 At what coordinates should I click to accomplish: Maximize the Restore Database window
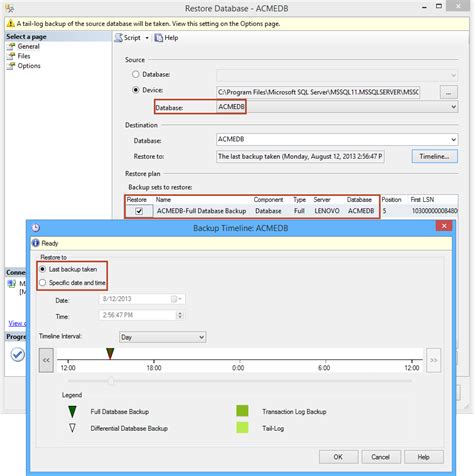[x=439, y=6]
